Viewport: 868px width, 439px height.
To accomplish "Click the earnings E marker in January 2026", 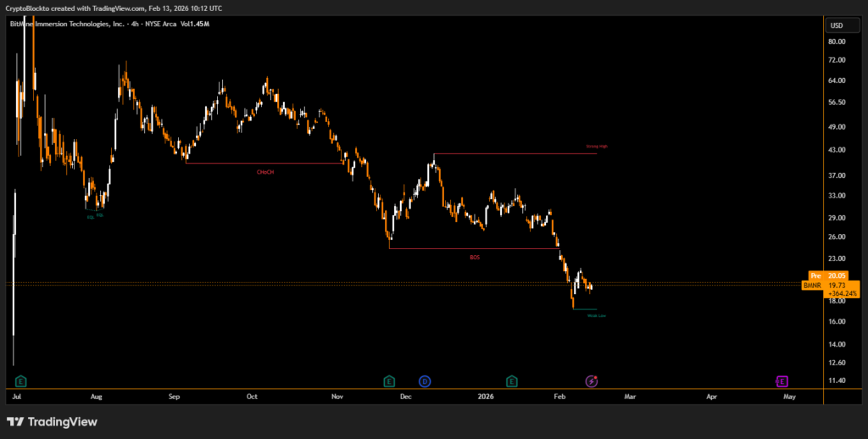I will coord(512,381).
